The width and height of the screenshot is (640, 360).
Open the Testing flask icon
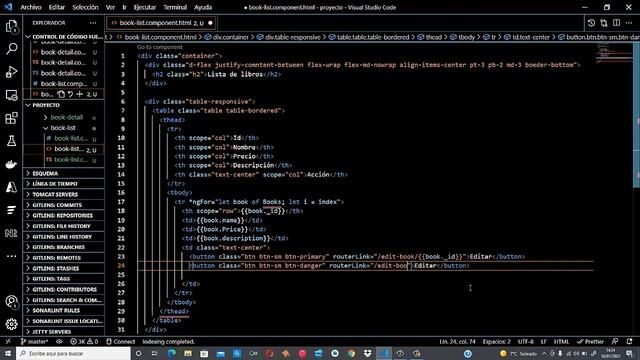coord(11,141)
